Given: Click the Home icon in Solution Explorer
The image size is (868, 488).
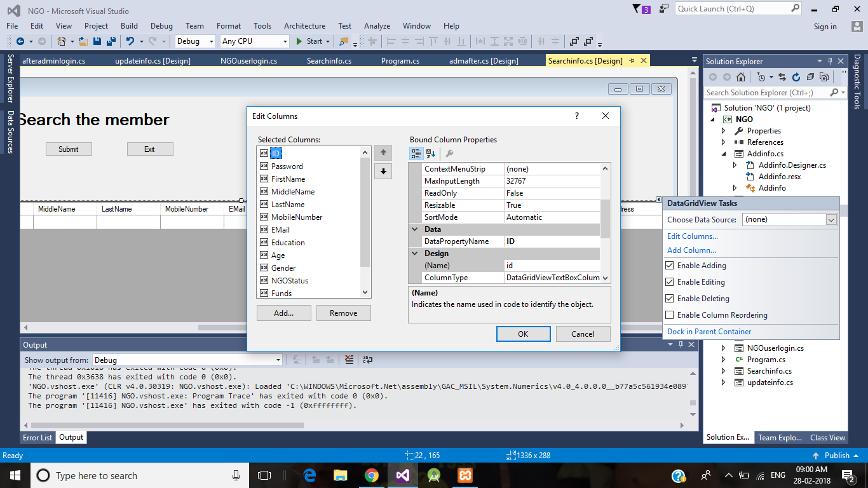Looking at the screenshot, I should tap(741, 77).
